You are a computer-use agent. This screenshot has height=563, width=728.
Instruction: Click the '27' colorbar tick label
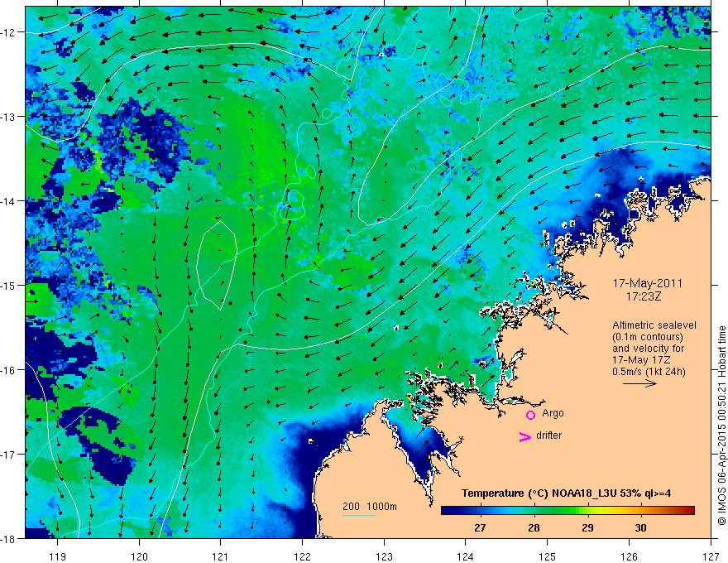click(x=480, y=527)
